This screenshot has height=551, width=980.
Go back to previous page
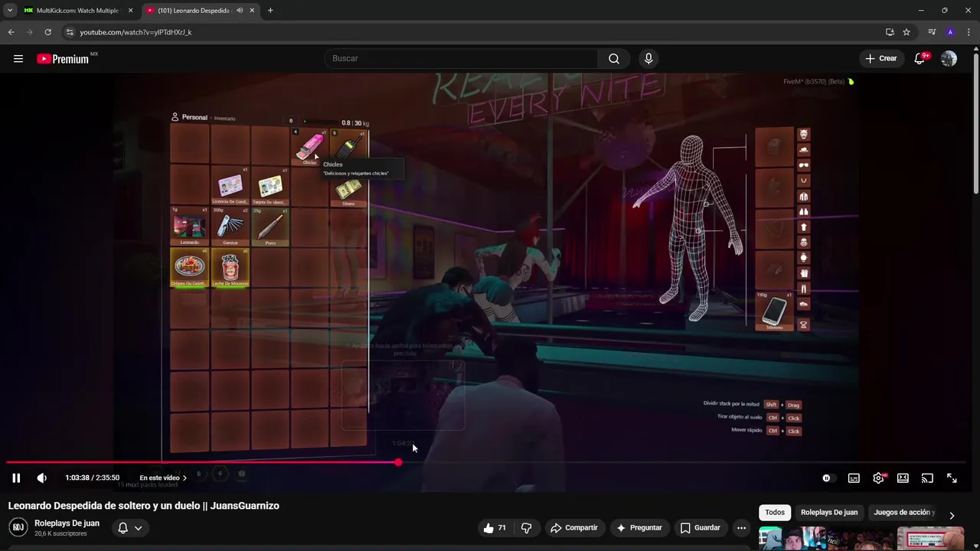point(11,32)
